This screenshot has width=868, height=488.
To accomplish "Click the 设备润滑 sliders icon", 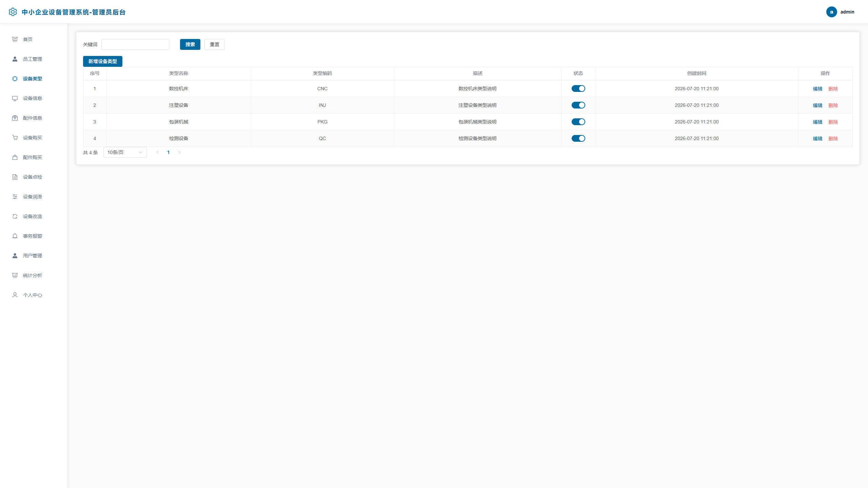I will [15, 197].
